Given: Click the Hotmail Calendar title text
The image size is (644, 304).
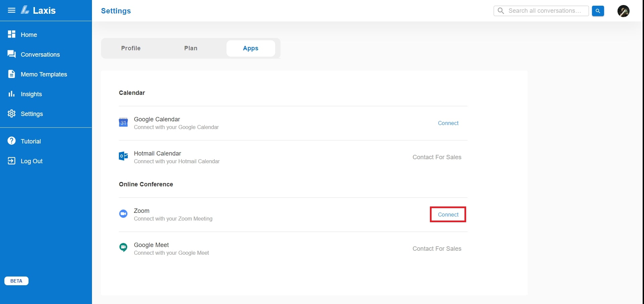Looking at the screenshot, I should click(157, 154).
